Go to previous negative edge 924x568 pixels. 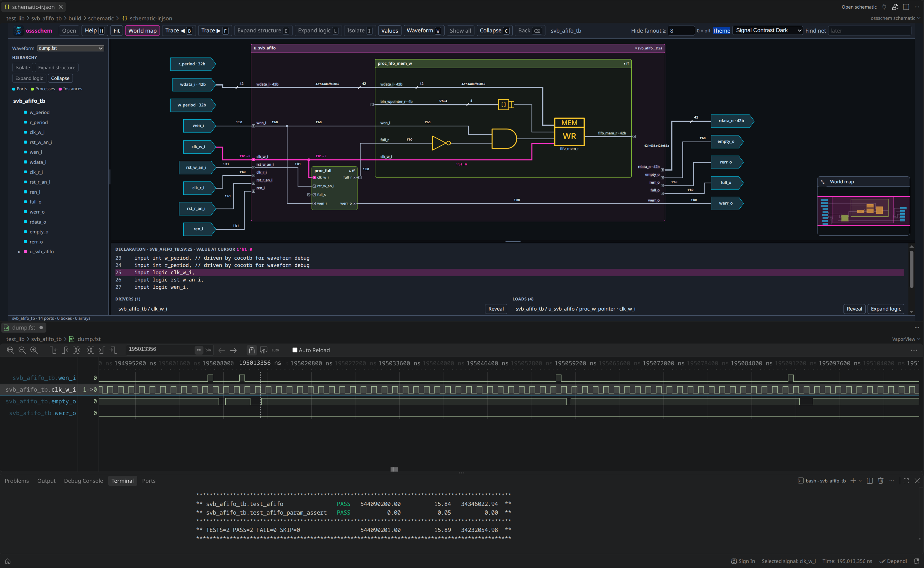coord(54,350)
